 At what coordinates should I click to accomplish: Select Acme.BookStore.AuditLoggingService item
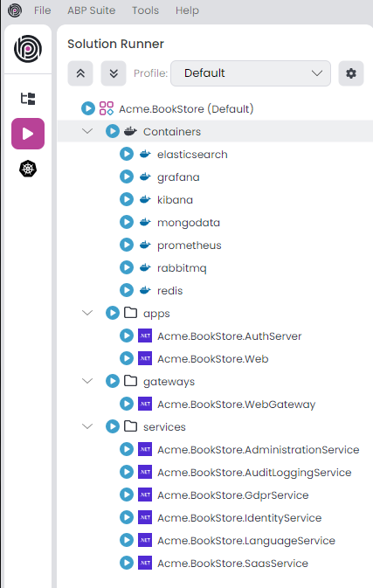tap(254, 473)
